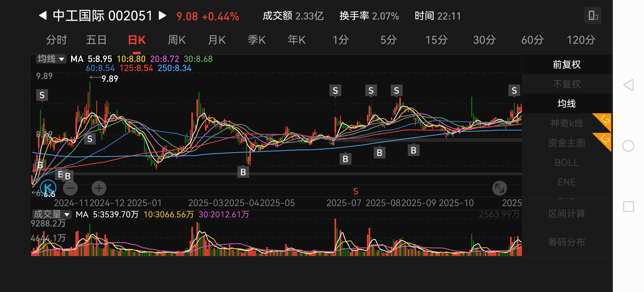The height and width of the screenshot is (292, 644).
Task: Zoom in chart with plus button
Action: (x=99, y=188)
